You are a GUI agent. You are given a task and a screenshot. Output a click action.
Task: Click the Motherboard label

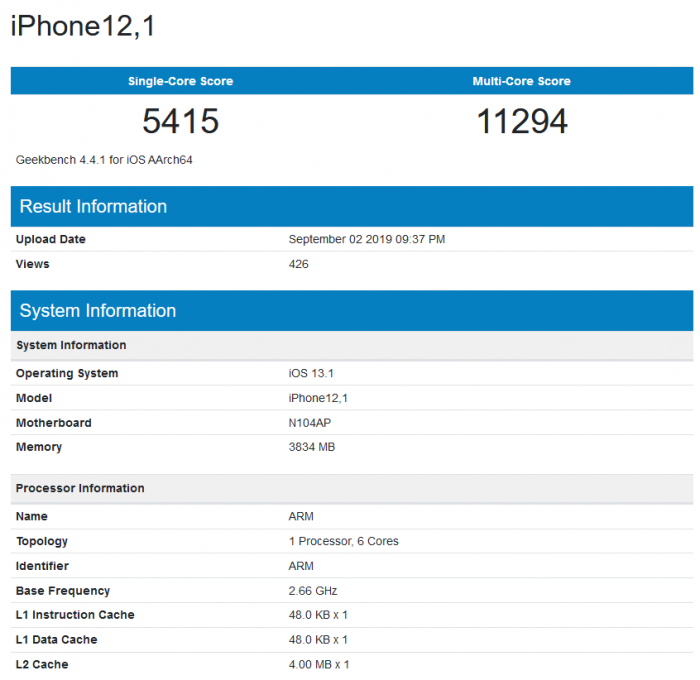point(54,423)
